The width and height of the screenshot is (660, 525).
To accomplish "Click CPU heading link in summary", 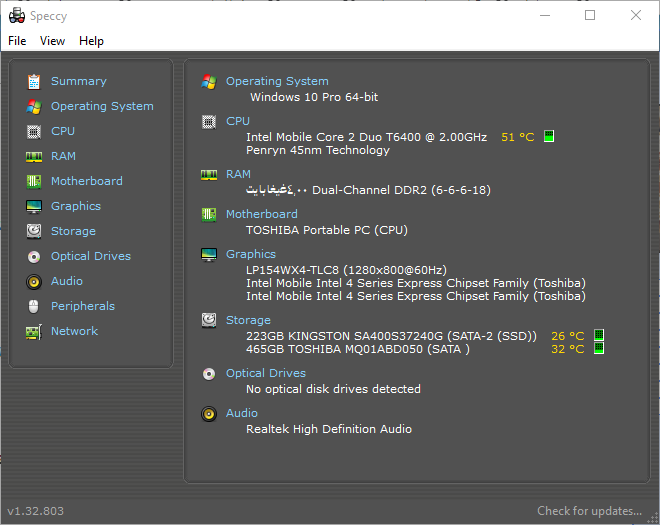I will click(238, 121).
